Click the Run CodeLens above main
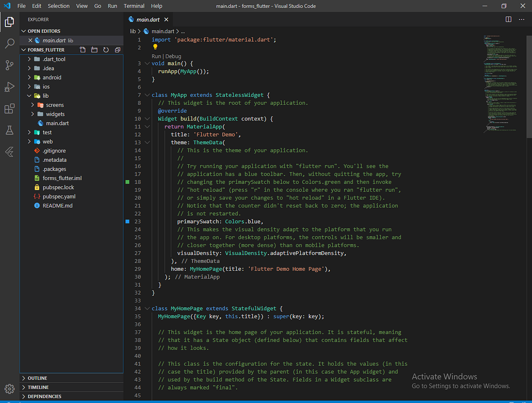This screenshot has width=532, height=403. click(156, 56)
